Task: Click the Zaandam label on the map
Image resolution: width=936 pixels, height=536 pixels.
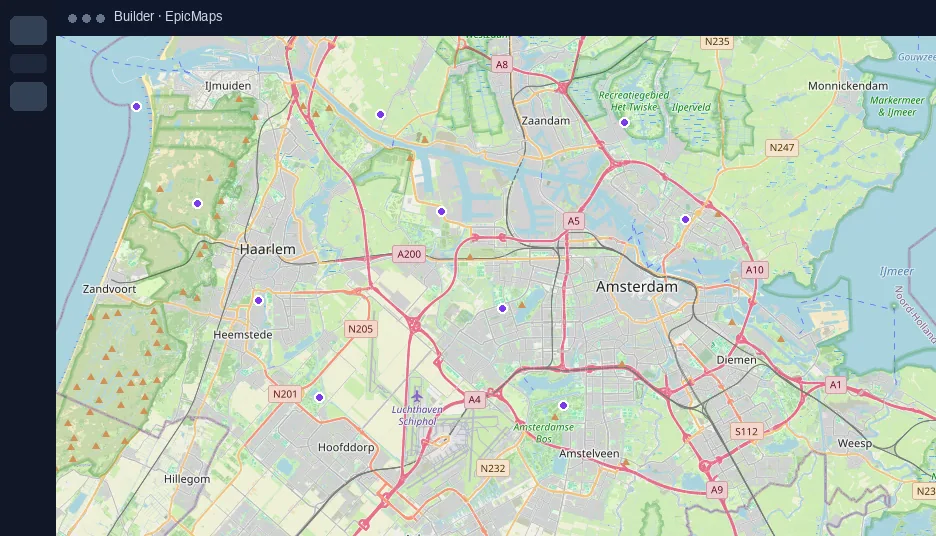Action: click(x=546, y=121)
